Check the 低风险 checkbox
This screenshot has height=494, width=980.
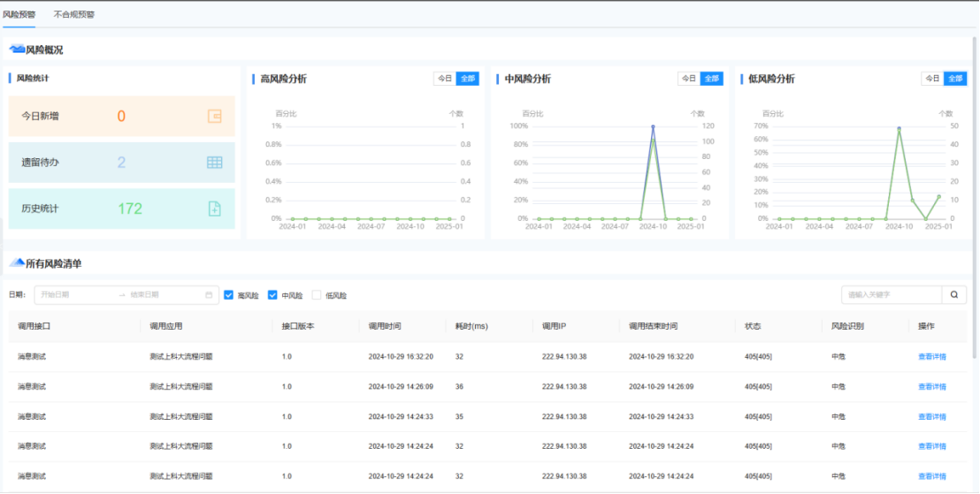(317, 295)
